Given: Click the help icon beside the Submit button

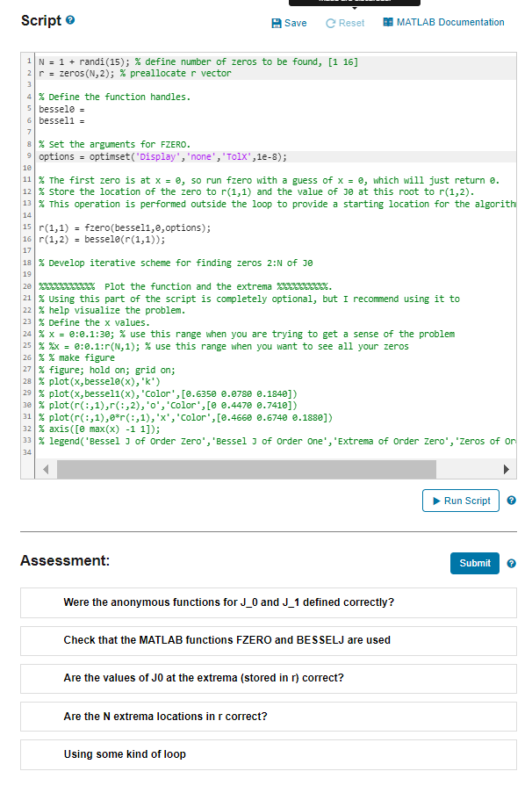Looking at the screenshot, I should click(510, 563).
